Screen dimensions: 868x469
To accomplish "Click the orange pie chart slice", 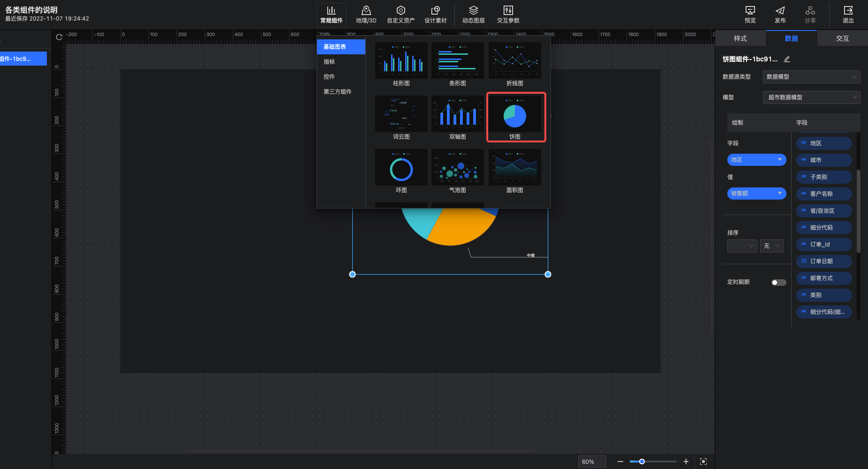I will point(462,227).
